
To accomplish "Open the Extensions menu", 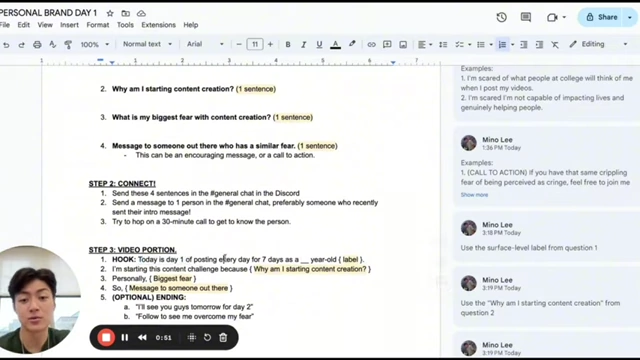I will tap(158, 25).
